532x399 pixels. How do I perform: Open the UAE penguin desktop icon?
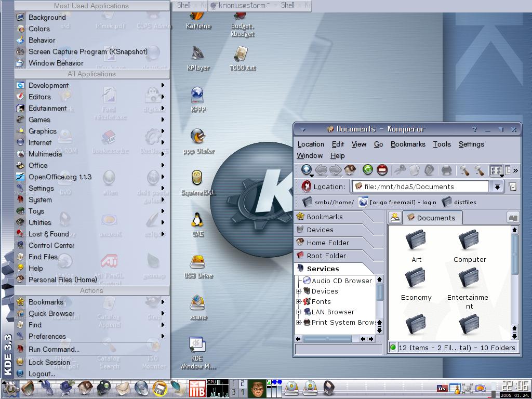[197, 224]
